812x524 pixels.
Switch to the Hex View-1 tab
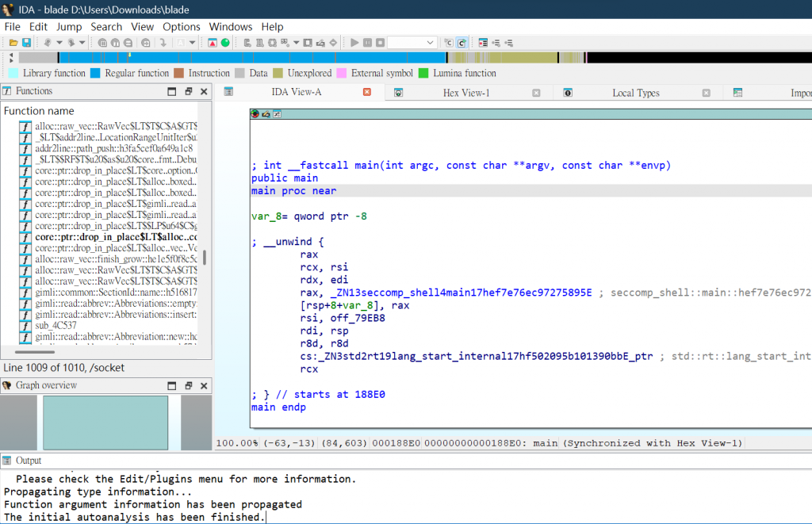click(465, 93)
